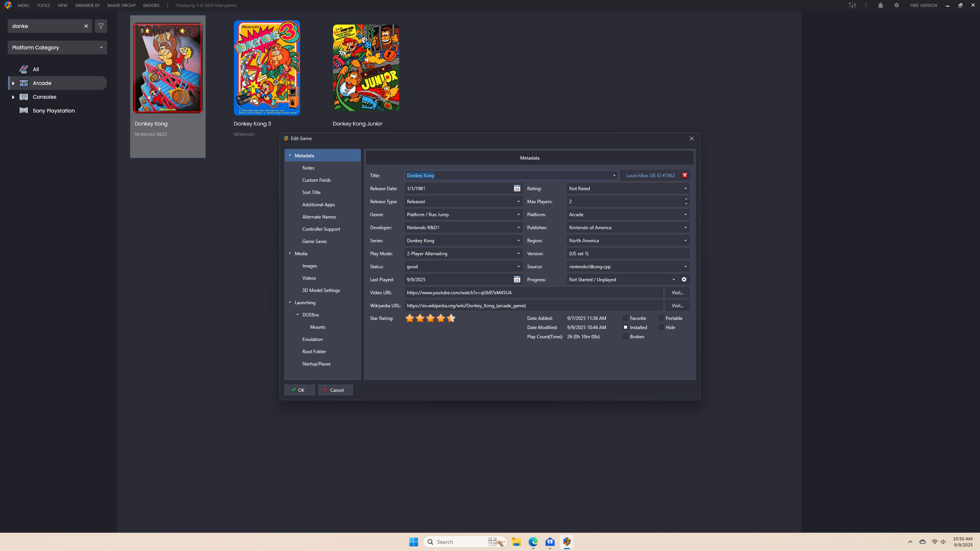This screenshot has height=551, width=980.
Task: Open the Platform Category dropdown
Action: [x=57, y=47]
